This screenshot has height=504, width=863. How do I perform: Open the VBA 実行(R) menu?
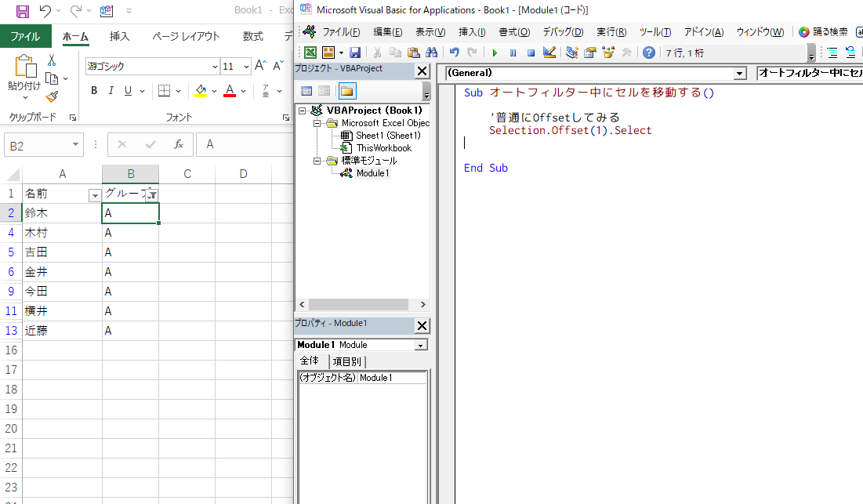coord(611,32)
